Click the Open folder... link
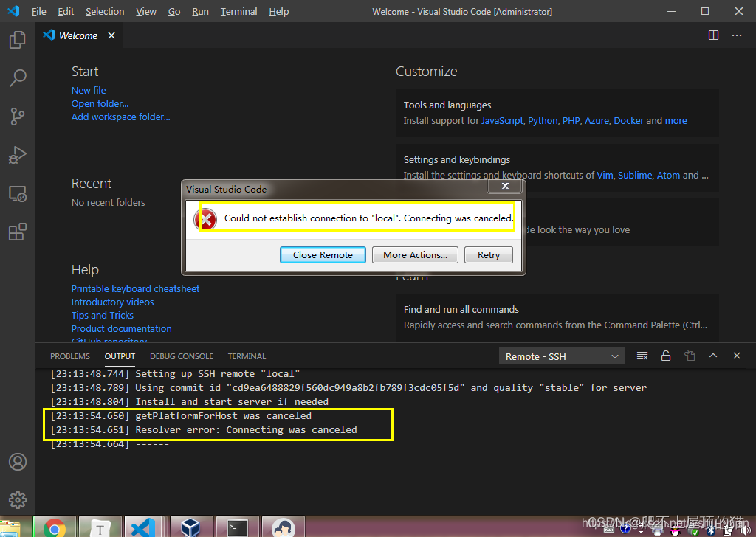 (x=100, y=103)
